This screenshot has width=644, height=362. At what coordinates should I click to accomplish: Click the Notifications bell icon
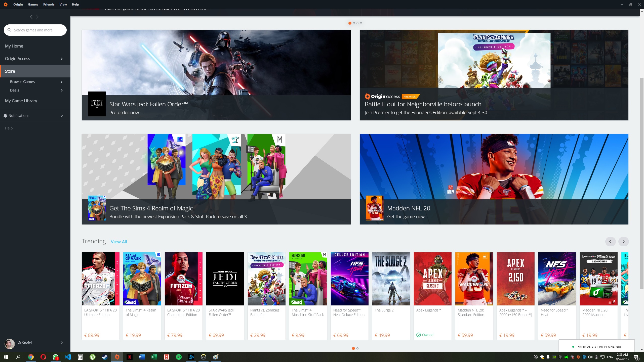5,116
